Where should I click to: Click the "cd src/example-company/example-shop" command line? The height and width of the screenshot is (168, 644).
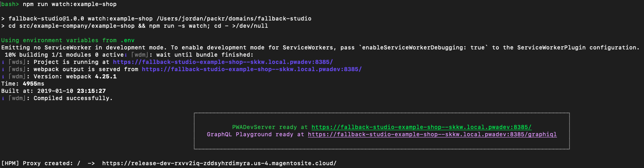[x=71, y=26]
